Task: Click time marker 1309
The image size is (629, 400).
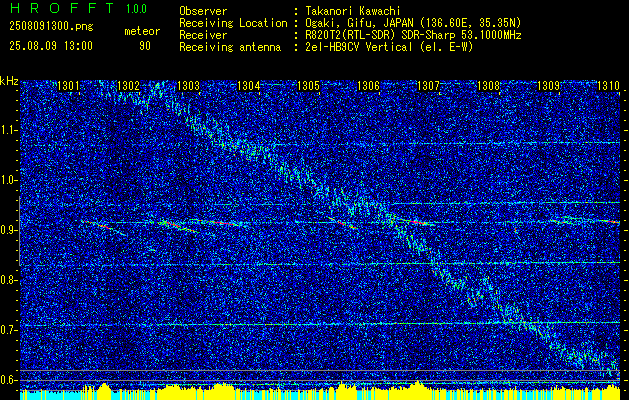Action: [x=549, y=86]
